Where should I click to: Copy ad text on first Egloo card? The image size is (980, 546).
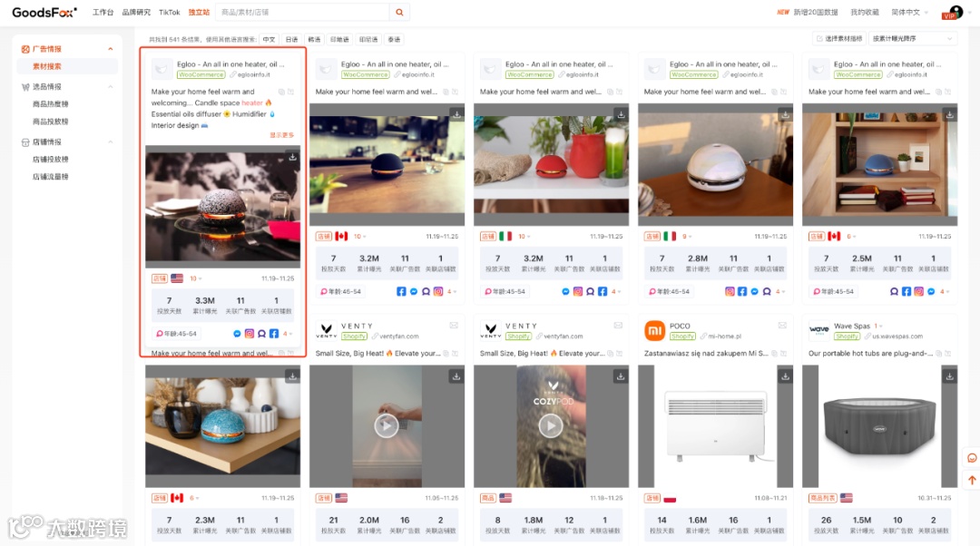281,92
